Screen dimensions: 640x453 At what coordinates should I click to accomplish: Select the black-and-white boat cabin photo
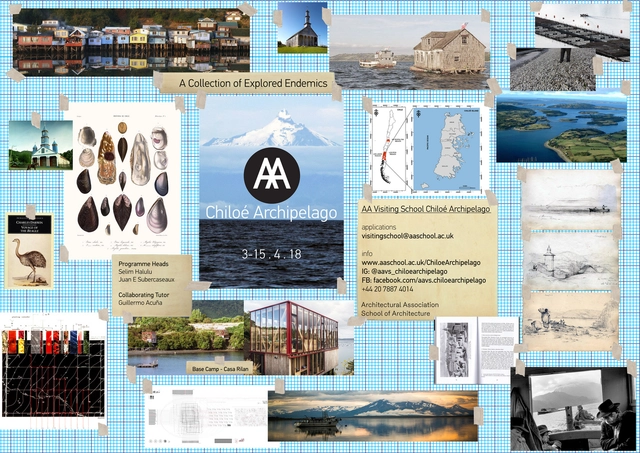[573, 409]
